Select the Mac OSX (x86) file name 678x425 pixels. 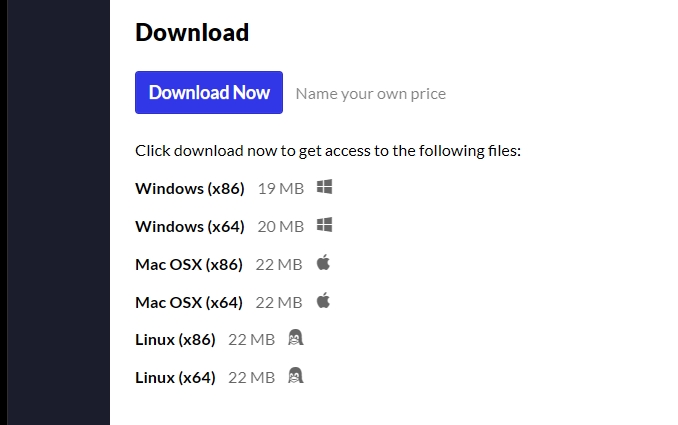pyautogui.click(x=189, y=265)
